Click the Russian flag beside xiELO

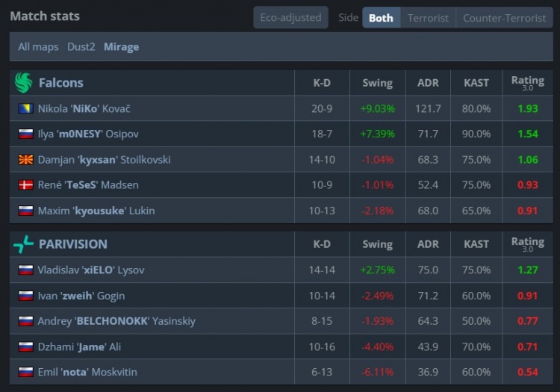tap(25, 270)
